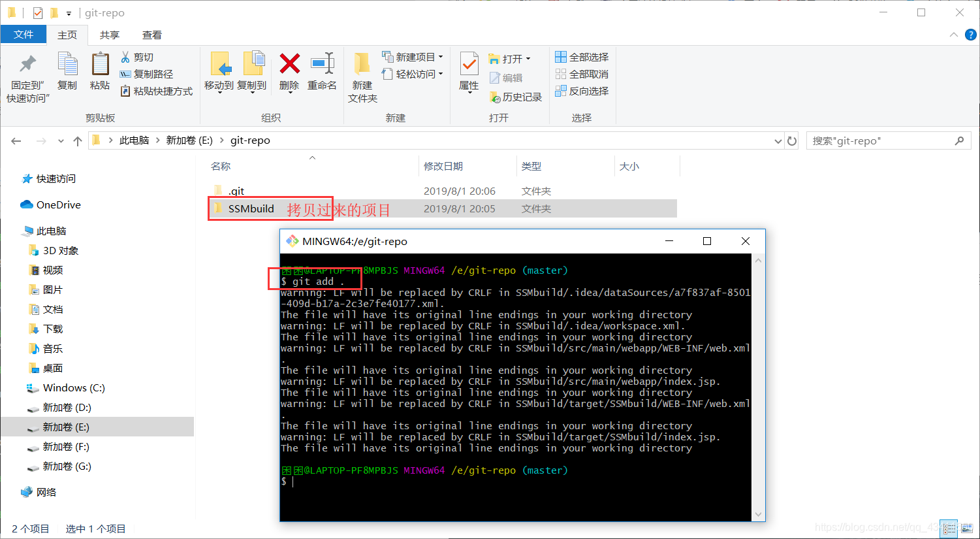980x539 pixels.
Task: Open the Open (打开) dropdown
Action: [x=510, y=59]
